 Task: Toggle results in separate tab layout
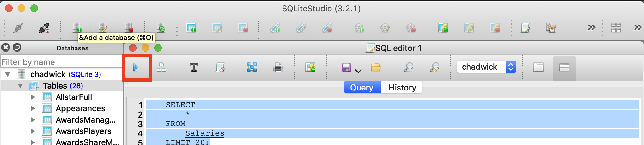538,67
